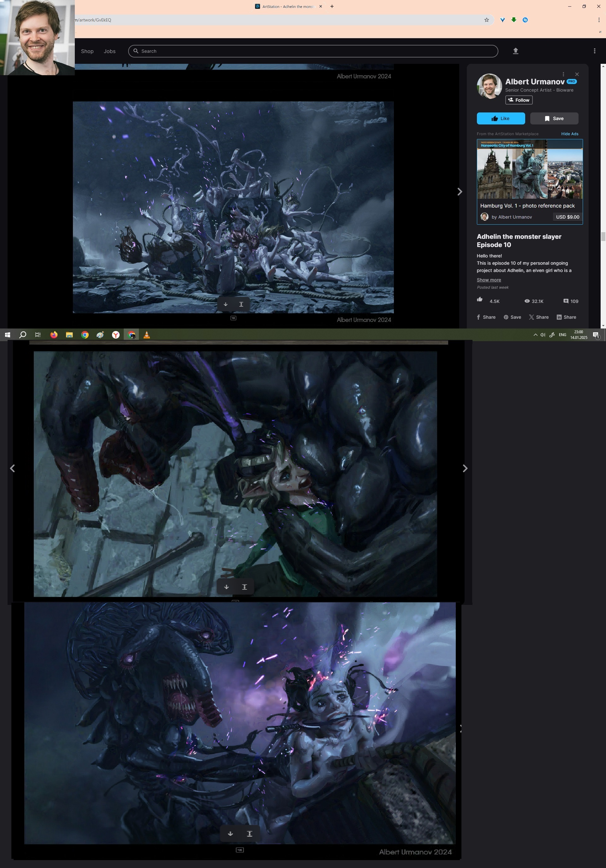Open the Chrome three-dot menu
This screenshot has height=868, width=606.
(599, 20)
